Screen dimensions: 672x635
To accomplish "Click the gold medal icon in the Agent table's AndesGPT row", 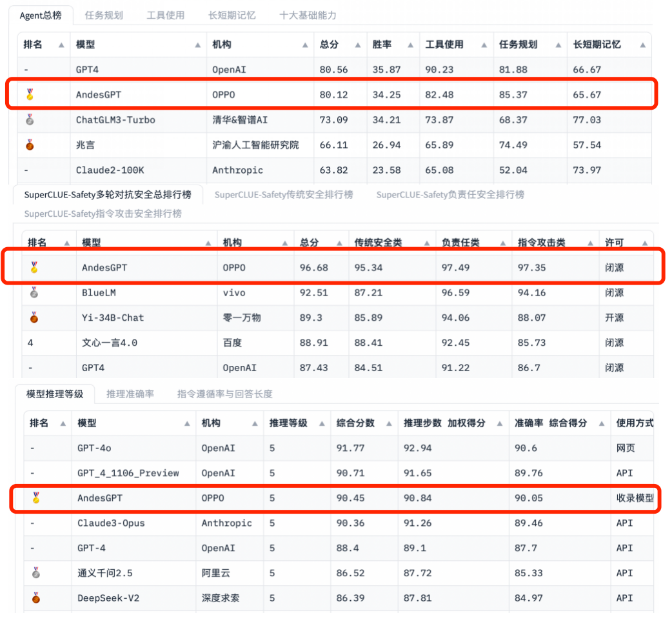I will point(30,94).
